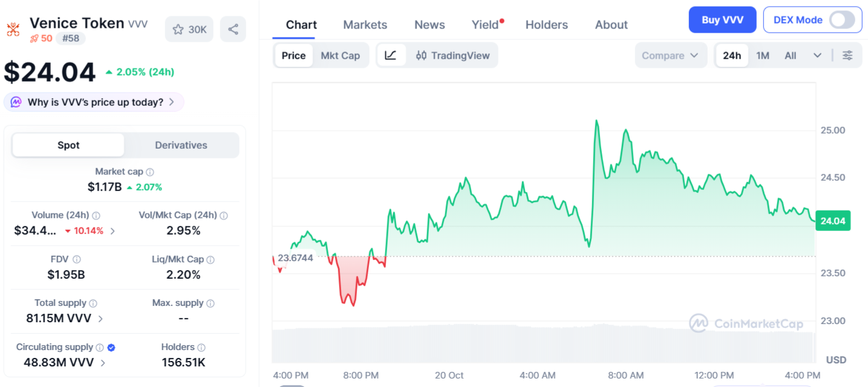Click Market cap info icon
This screenshot has height=387, width=868.
click(150, 172)
